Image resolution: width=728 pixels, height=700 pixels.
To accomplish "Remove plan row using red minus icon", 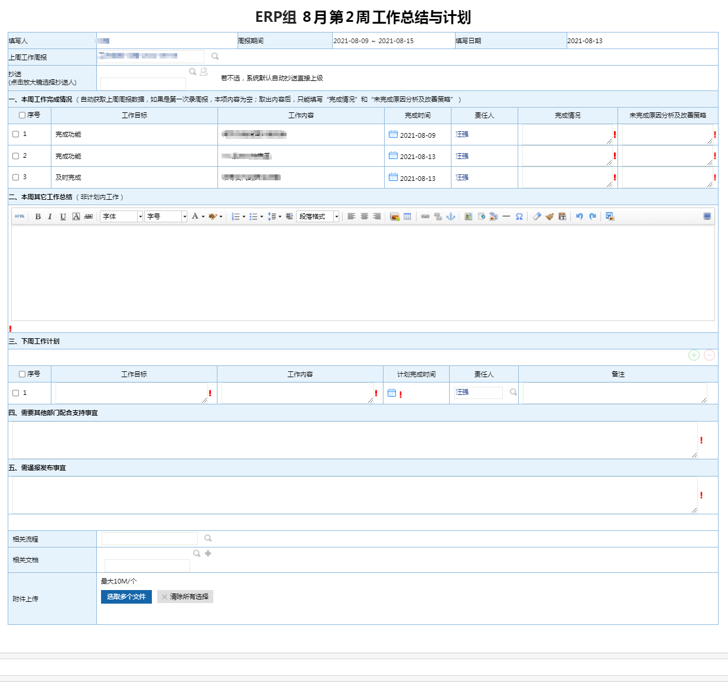I will coord(709,355).
